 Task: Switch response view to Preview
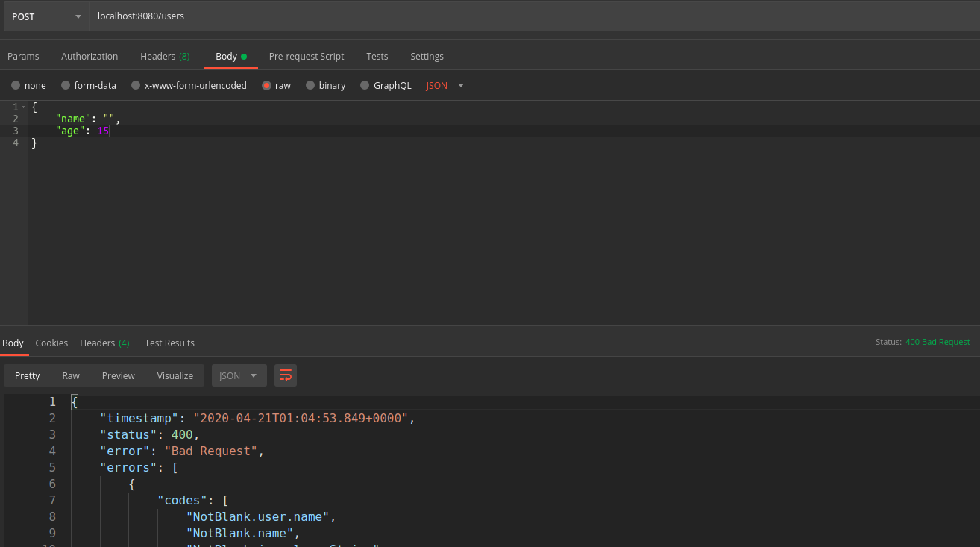(x=118, y=375)
